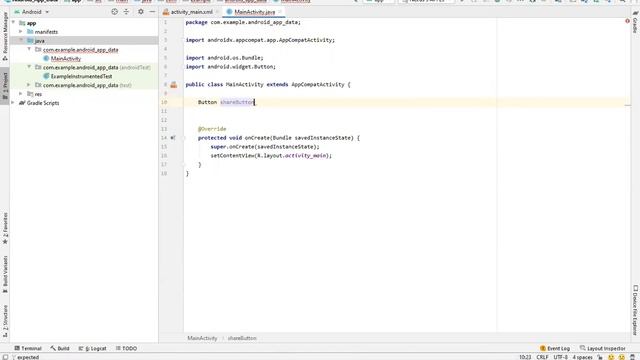Screen dimensions: 640x360
Task: Click the UTF-8 encoding indicator
Action: point(560,357)
